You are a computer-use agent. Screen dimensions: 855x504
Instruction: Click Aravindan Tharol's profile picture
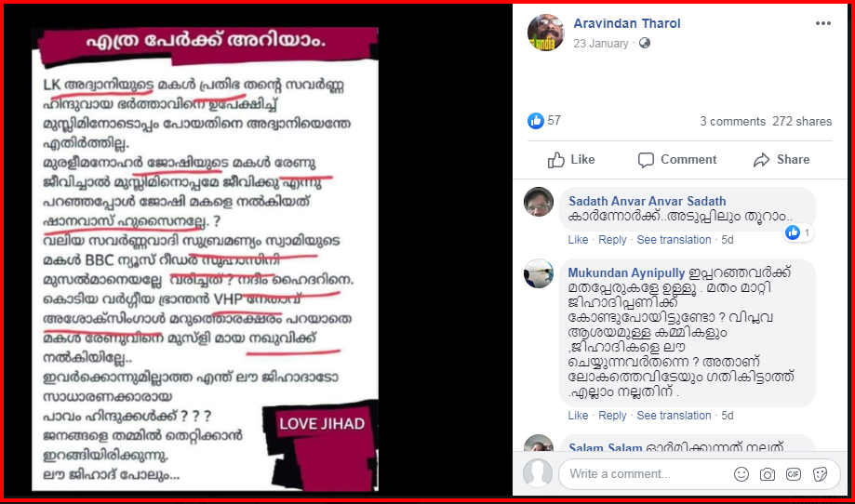coord(546,33)
